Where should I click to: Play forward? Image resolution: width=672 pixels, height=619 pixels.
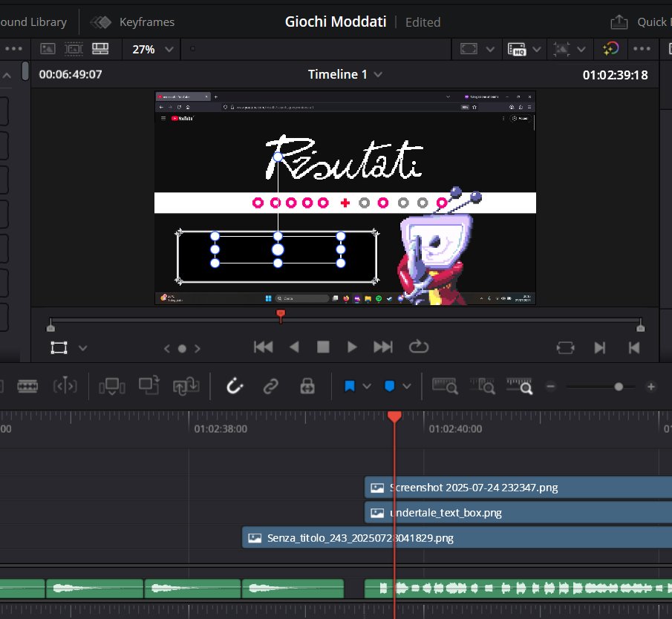[352, 347]
